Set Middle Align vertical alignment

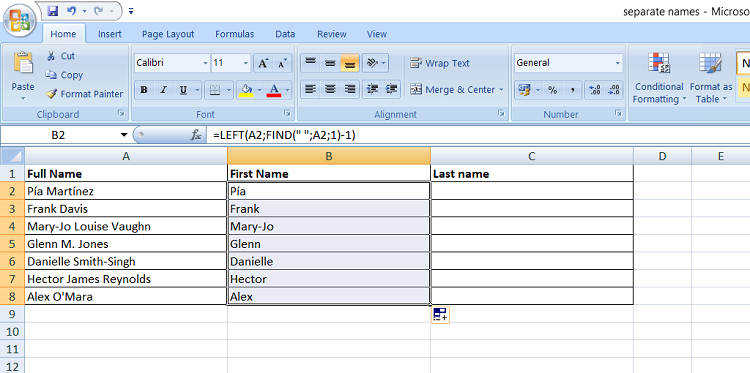click(330, 63)
